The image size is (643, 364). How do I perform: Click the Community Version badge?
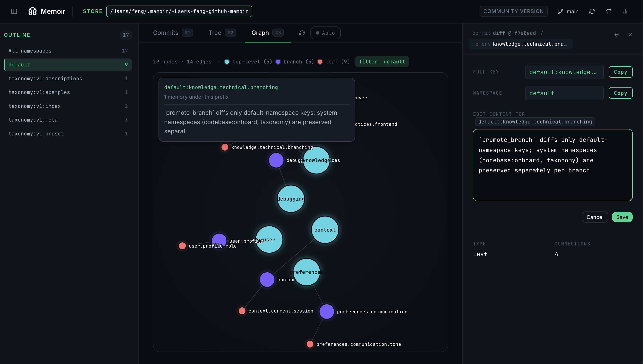point(513,11)
